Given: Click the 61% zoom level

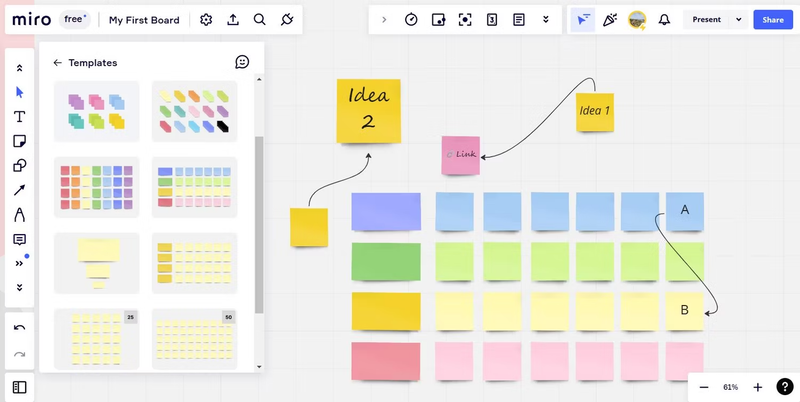Looking at the screenshot, I should click(731, 387).
